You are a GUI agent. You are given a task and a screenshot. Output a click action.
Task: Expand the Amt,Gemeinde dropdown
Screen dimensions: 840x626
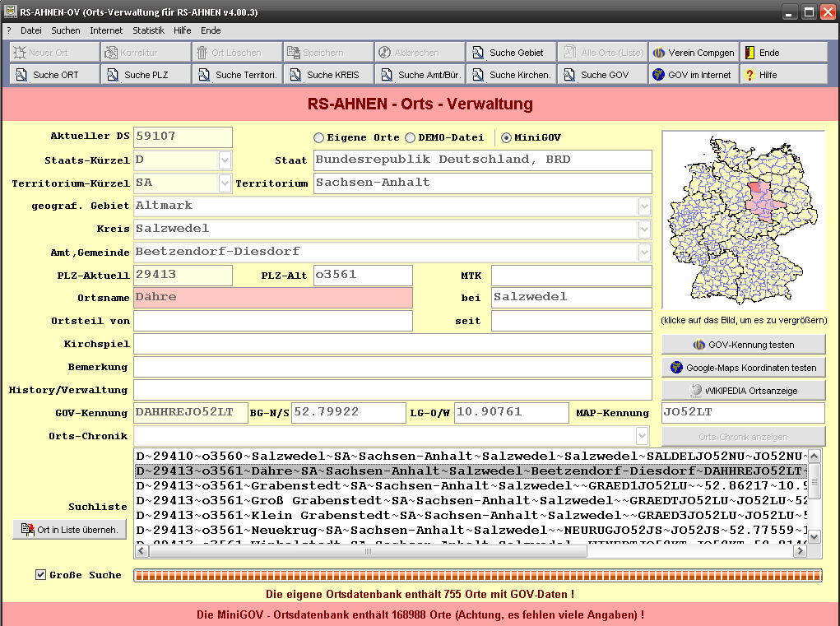pos(644,253)
